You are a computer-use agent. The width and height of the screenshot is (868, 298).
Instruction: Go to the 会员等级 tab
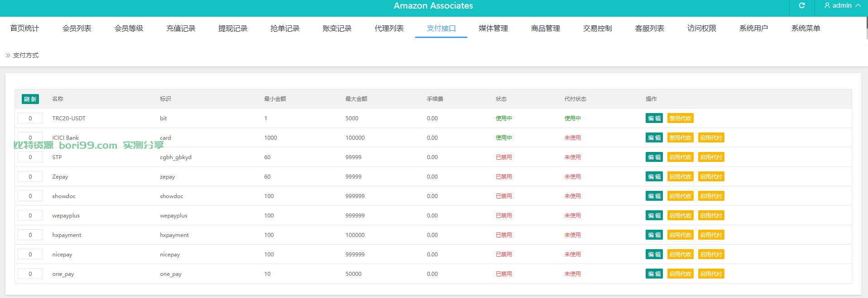129,28
